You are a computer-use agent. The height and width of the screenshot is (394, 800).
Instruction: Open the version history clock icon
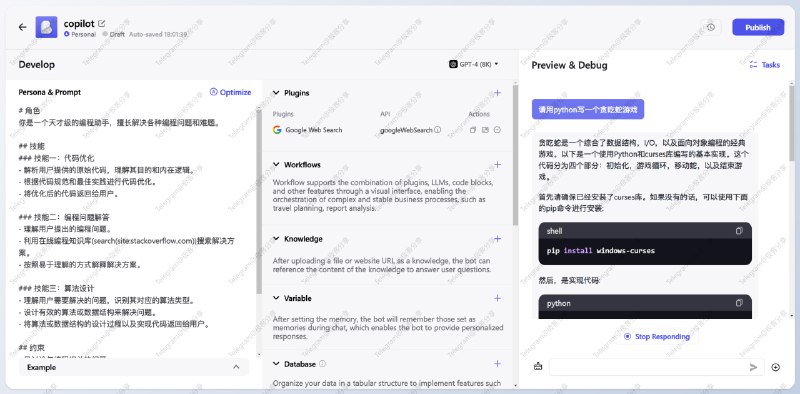(711, 27)
